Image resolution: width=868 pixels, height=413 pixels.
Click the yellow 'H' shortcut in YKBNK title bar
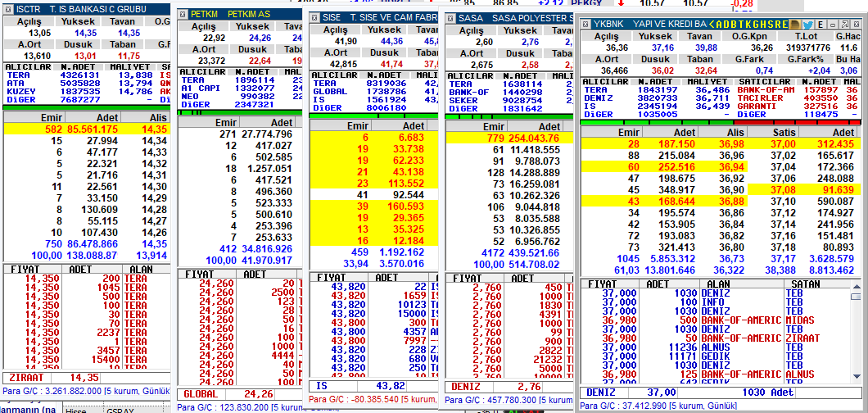(x=763, y=25)
